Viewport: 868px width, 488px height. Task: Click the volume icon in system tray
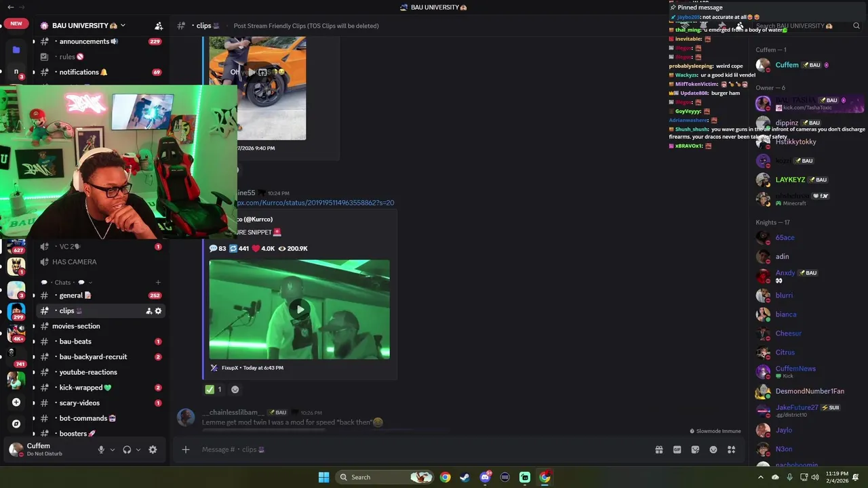(x=814, y=477)
